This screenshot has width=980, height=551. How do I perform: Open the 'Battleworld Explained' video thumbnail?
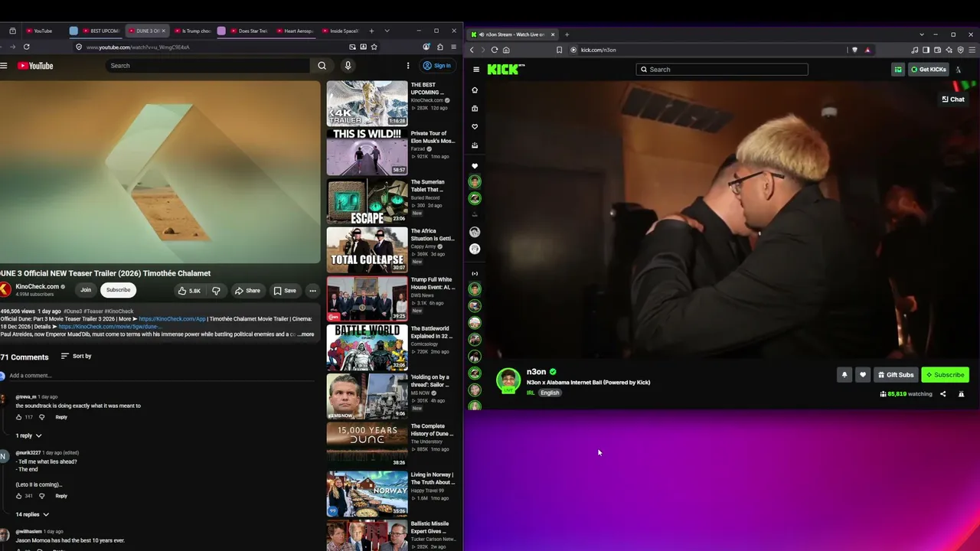[367, 347]
